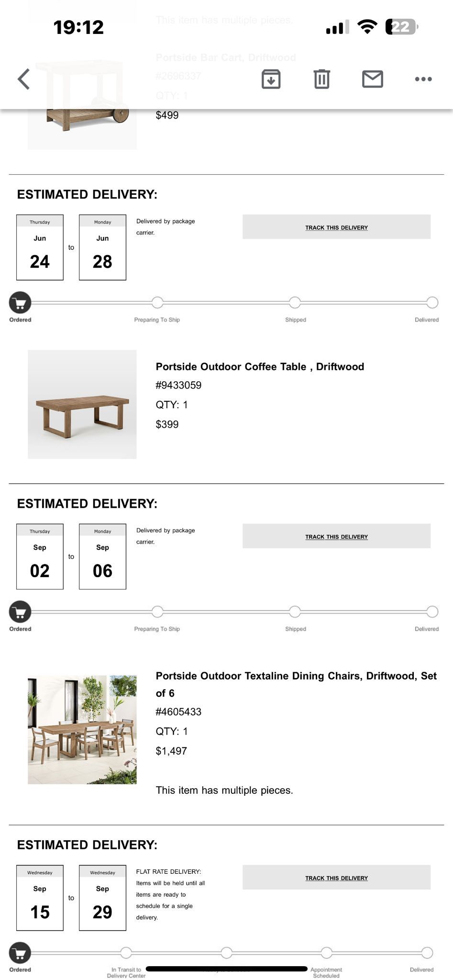
Task: Select the Ordered cart icon on first tracker
Action: coord(20,302)
